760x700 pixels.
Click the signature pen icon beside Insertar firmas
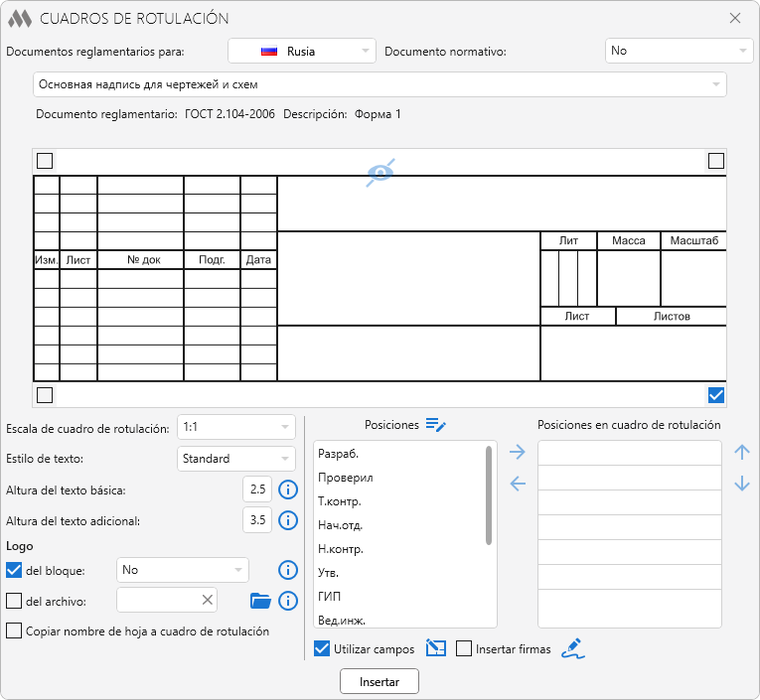572,649
